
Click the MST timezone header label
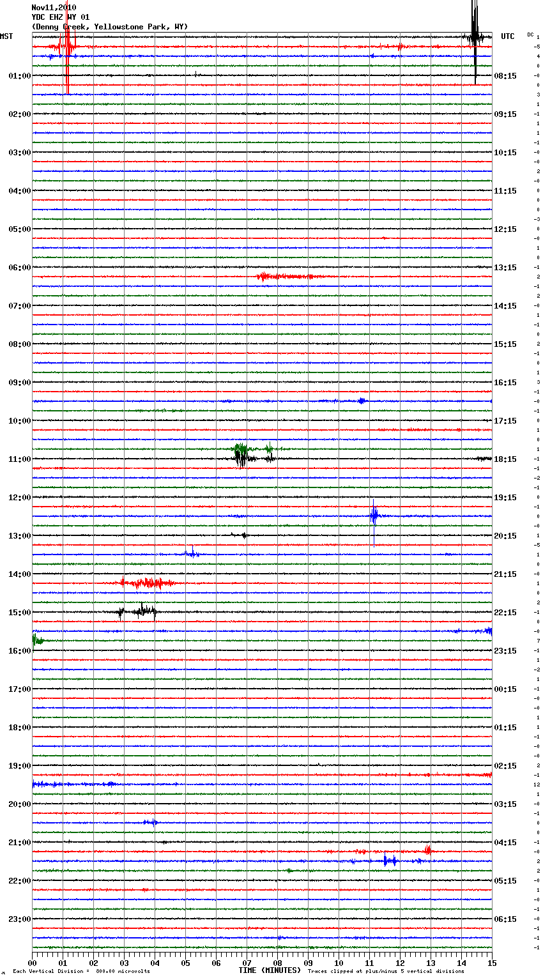6,36
